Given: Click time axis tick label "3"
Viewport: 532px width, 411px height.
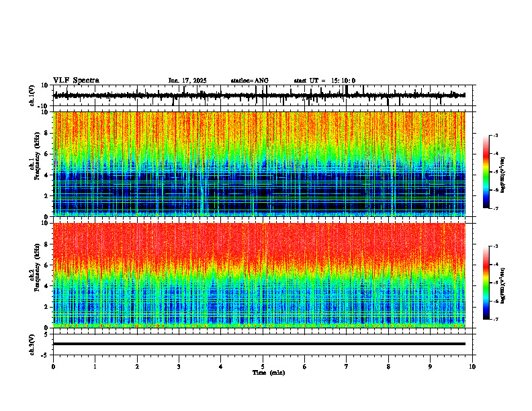Looking at the screenshot, I should (179, 367).
